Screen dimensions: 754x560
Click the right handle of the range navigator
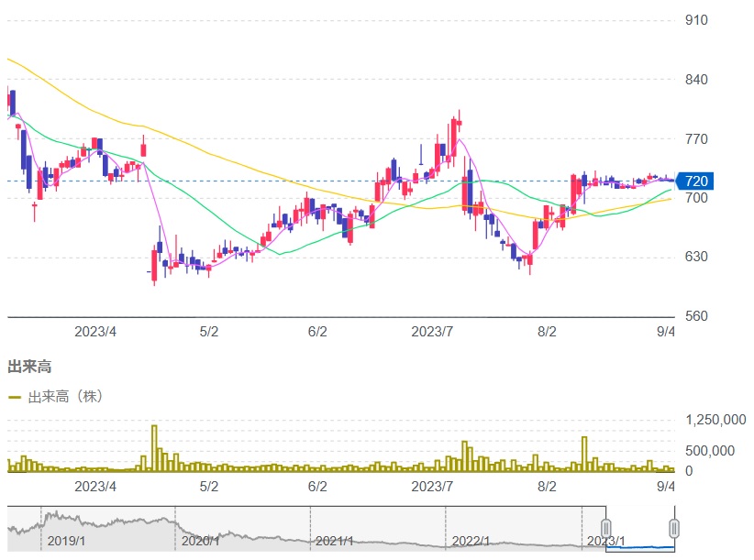pos(674,528)
